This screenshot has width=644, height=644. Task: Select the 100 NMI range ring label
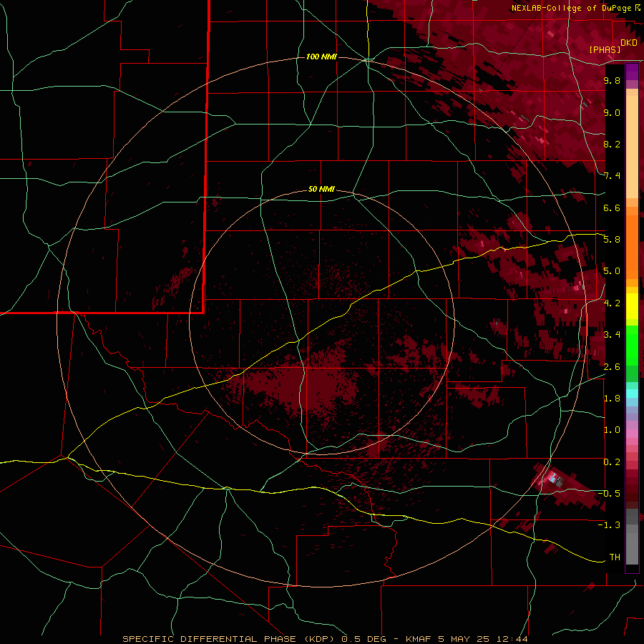321,57
